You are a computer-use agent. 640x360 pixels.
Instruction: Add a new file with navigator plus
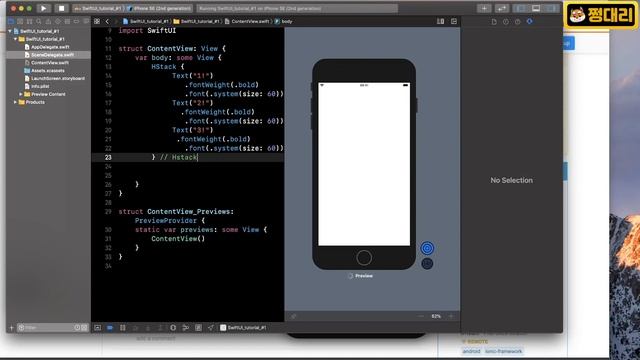click(x=11, y=328)
